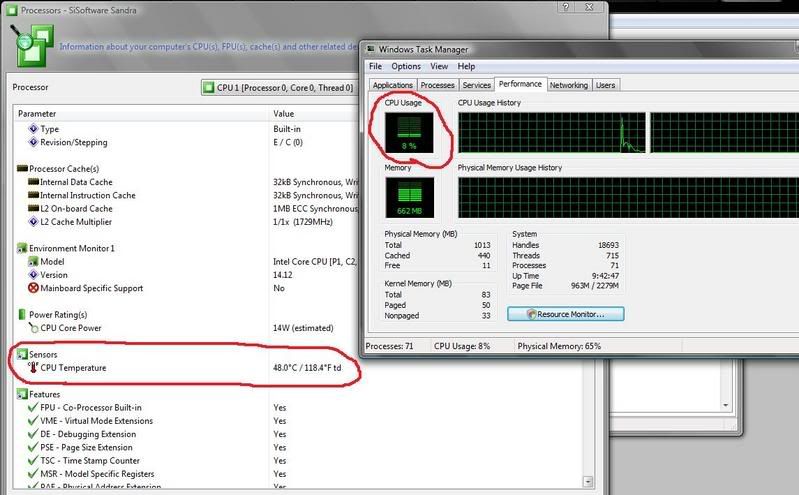This screenshot has width=799, height=495.
Task: Click the Windows Task Manager title bar icon
Action: 370,49
